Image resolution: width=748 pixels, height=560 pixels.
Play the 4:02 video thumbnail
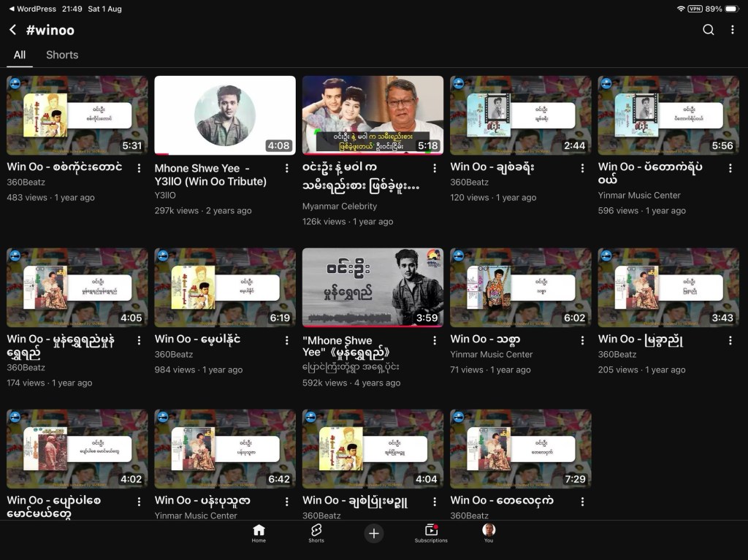[77, 449]
